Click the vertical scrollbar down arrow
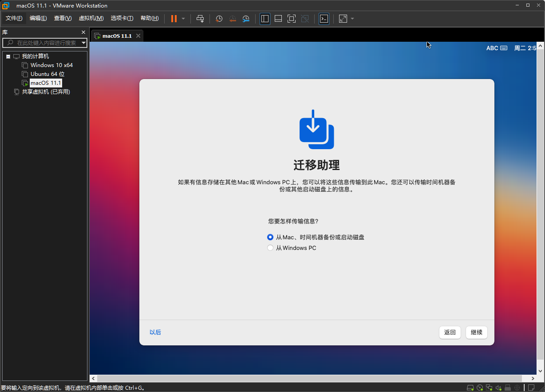The height and width of the screenshot is (392, 545). 541,371
